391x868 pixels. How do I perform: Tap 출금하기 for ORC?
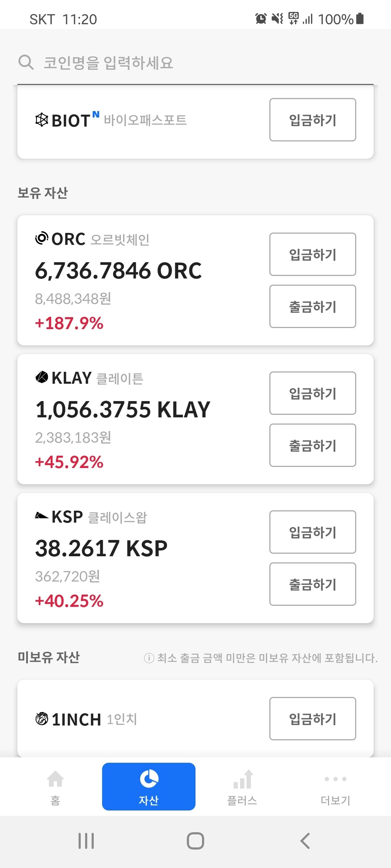coord(312,306)
